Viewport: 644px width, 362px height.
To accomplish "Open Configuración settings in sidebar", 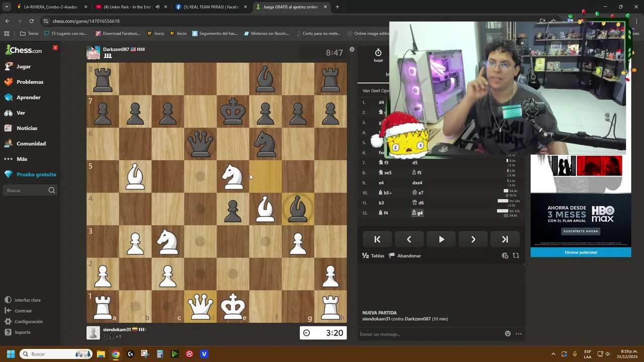I will [24, 322].
